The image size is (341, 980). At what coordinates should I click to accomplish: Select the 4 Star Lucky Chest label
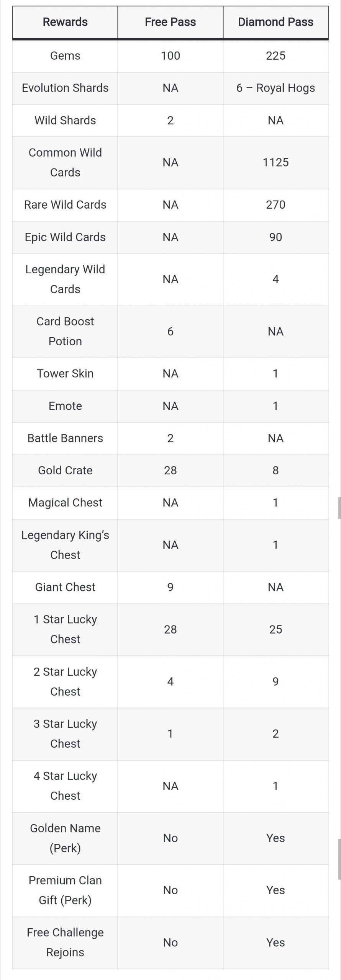65,786
